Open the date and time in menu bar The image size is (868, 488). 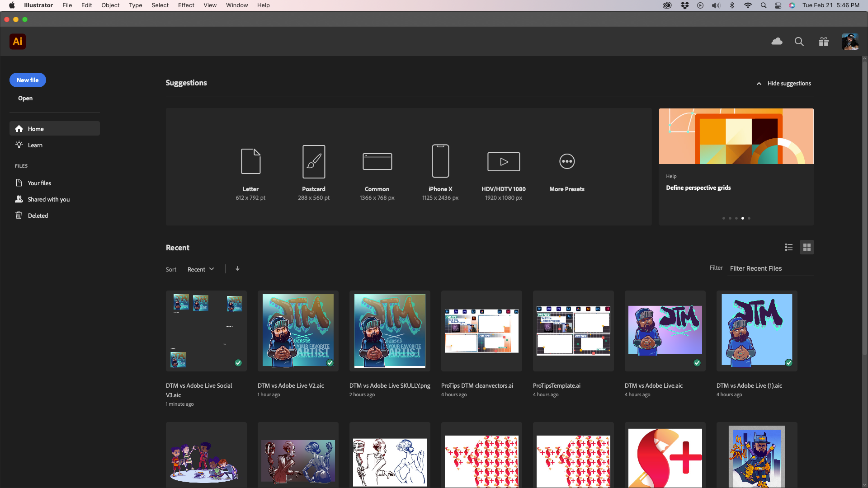tap(831, 5)
